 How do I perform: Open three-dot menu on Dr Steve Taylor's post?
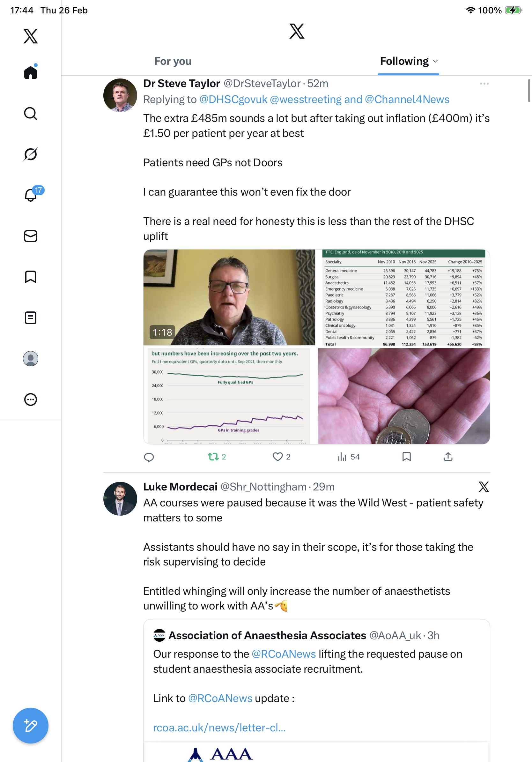pos(484,84)
